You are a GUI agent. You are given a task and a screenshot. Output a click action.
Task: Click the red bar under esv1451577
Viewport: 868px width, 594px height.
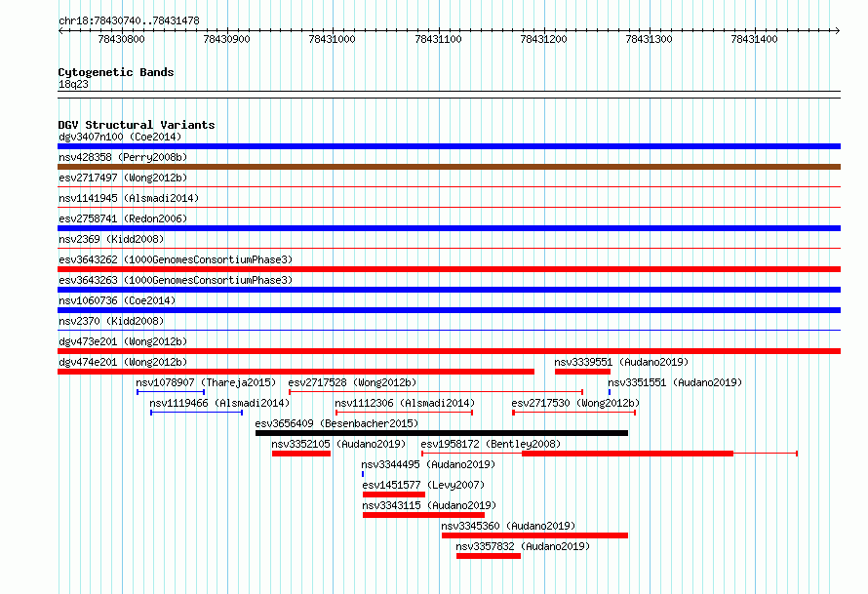pos(394,495)
